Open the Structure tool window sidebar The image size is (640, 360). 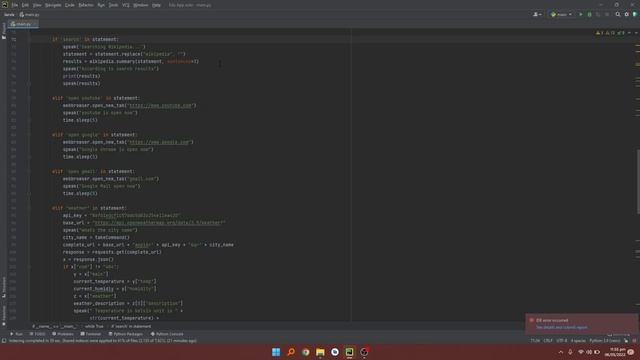[x=4, y=287]
